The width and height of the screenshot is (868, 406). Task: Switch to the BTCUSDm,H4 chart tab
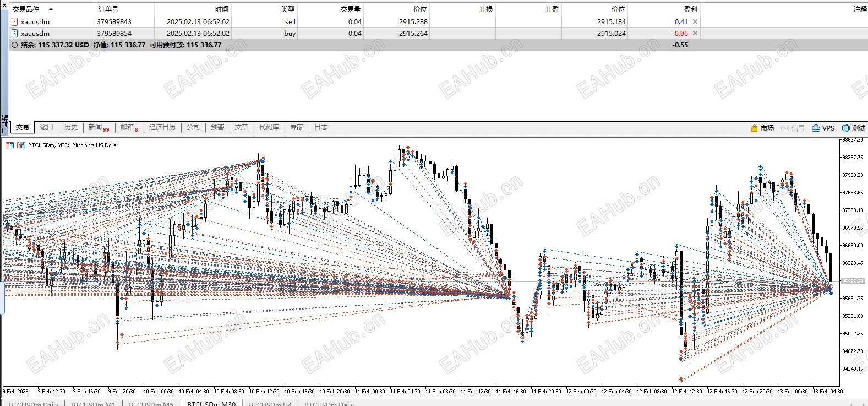(x=270, y=403)
